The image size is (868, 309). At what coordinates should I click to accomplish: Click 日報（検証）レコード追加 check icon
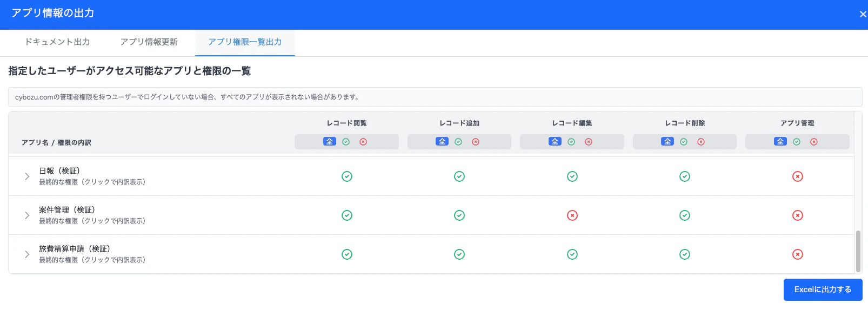pyautogui.click(x=459, y=176)
